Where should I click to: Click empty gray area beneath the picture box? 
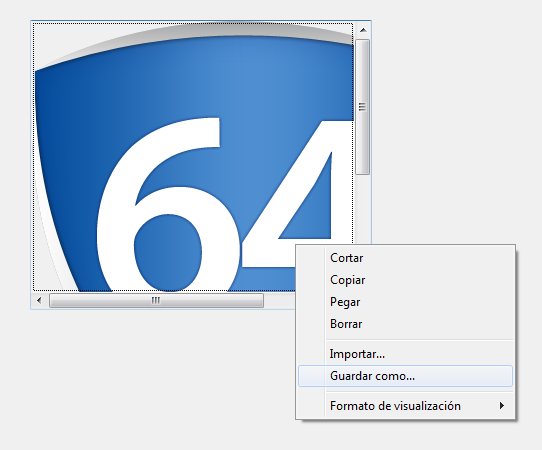coord(156,373)
